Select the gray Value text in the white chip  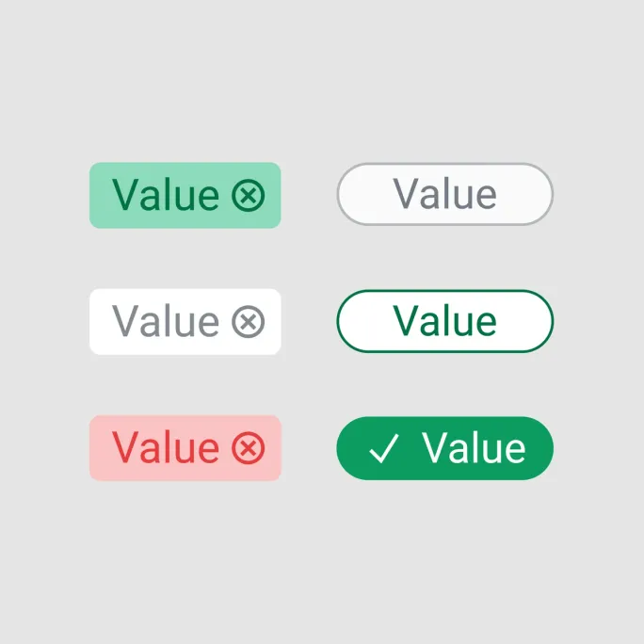click(166, 321)
